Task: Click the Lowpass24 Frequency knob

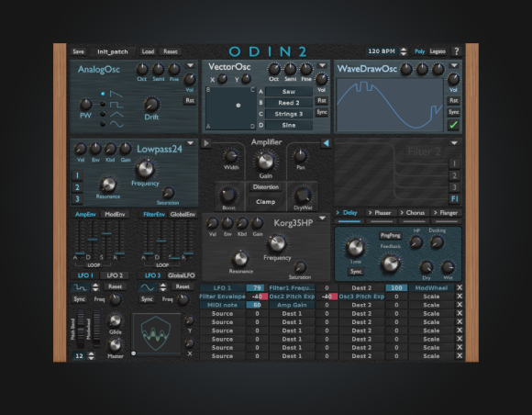Action: click(146, 169)
